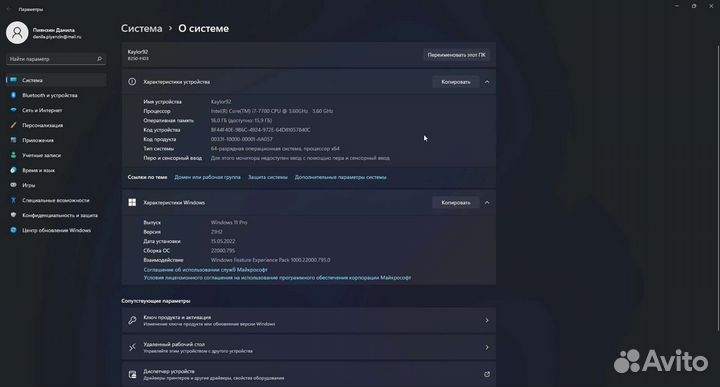
Task: Open Windows Update center
Action: (x=56, y=230)
